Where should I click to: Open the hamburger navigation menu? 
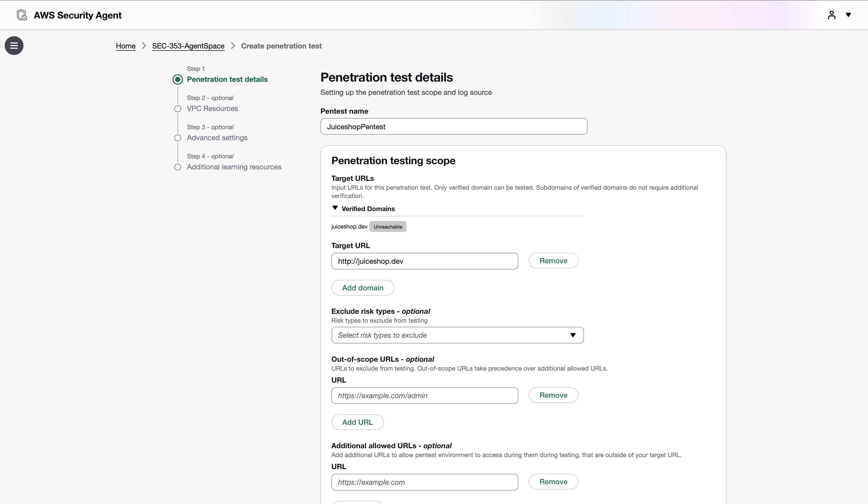tap(14, 45)
